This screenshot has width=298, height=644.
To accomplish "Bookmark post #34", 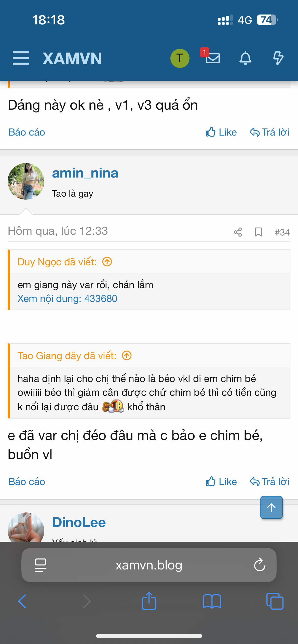I will [258, 232].
